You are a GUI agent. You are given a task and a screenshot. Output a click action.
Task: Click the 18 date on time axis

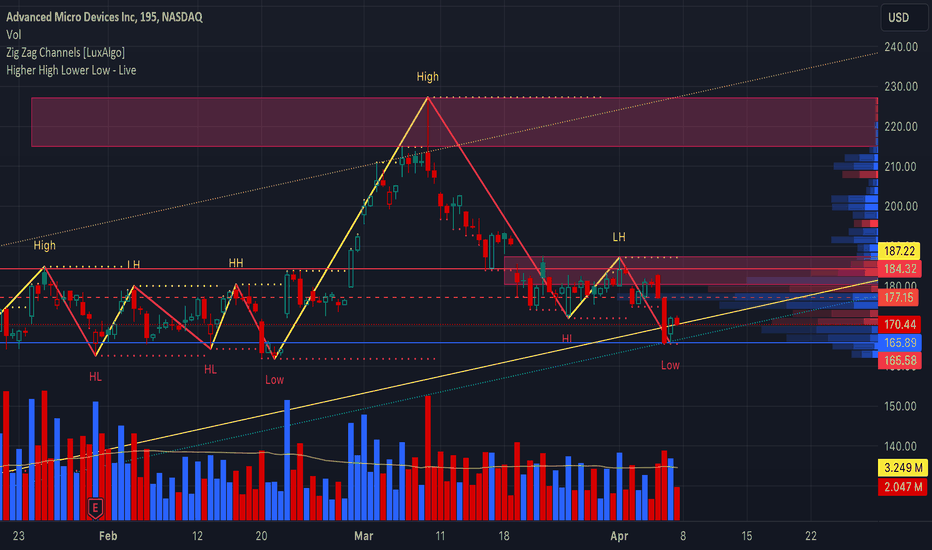tap(504, 536)
